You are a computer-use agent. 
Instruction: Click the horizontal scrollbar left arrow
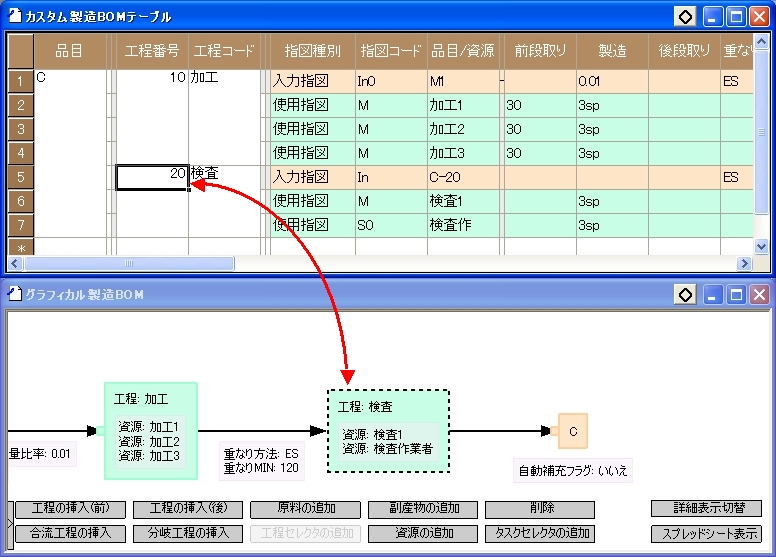pyautogui.click(x=15, y=263)
